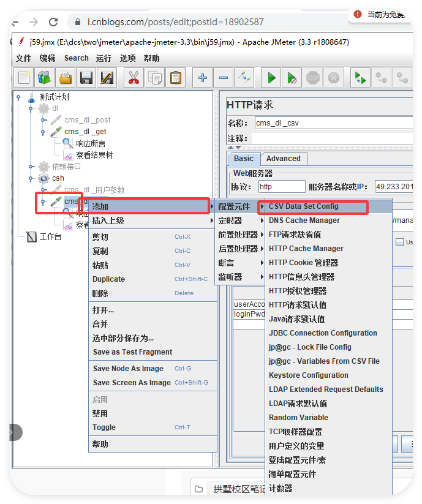Screen dimensions: 422x504
Task: Click the grey Stop sign icon
Action: pos(313,78)
